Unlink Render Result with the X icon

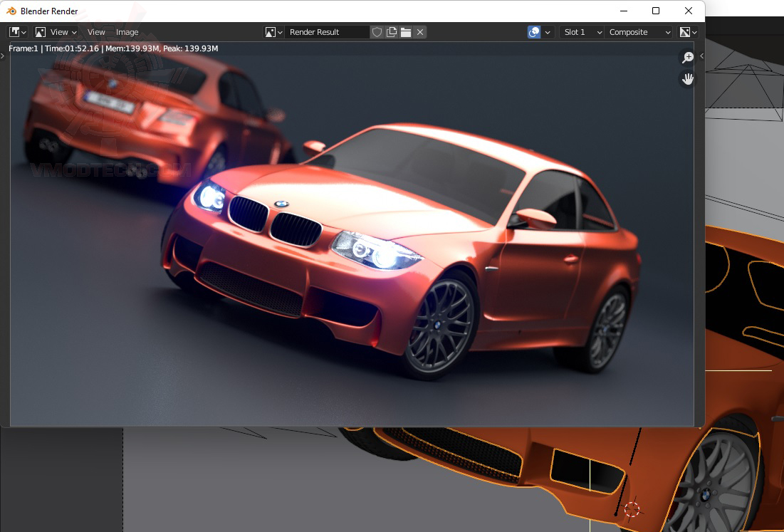point(420,32)
